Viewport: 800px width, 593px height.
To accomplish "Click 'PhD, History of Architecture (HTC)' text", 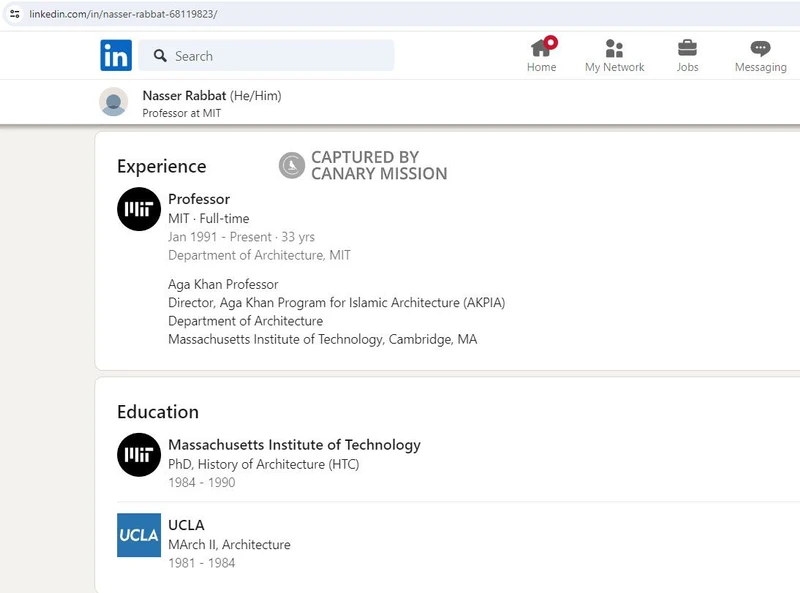I will click(x=264, y=464).
